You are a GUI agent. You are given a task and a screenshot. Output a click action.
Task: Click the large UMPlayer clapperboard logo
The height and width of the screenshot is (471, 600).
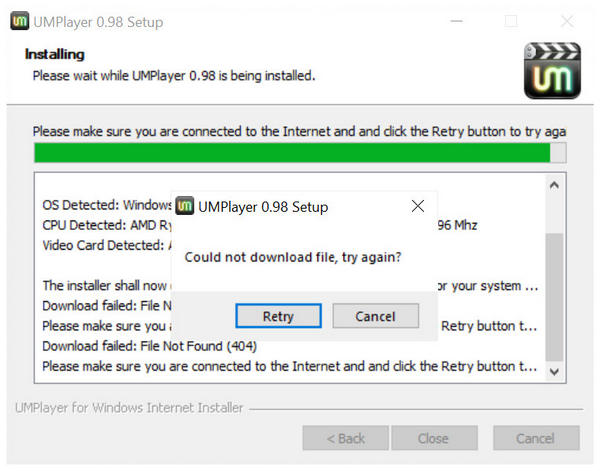(x=552, y=71)
